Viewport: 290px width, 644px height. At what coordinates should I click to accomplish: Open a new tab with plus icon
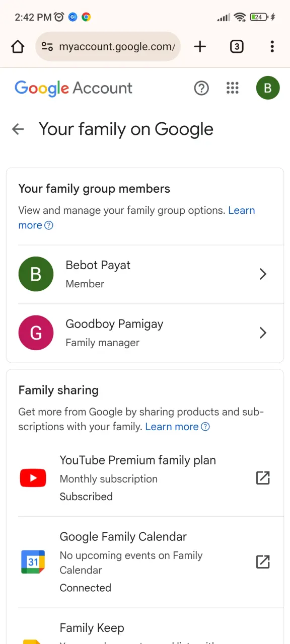point(200,47)
